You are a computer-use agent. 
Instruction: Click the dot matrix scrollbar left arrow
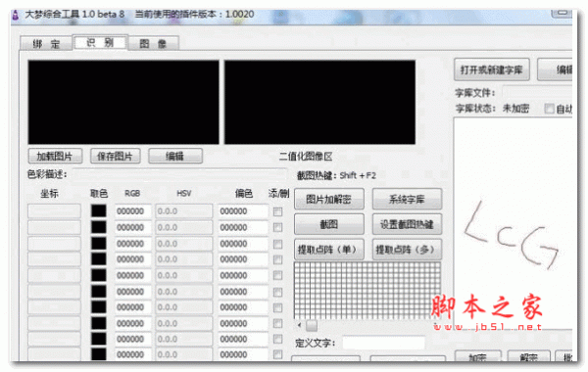tap(299, 325)
